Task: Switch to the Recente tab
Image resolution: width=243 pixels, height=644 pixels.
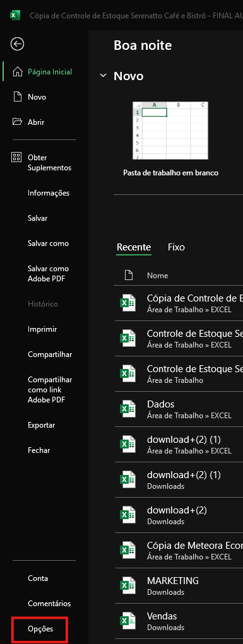Action: point(134,247)
